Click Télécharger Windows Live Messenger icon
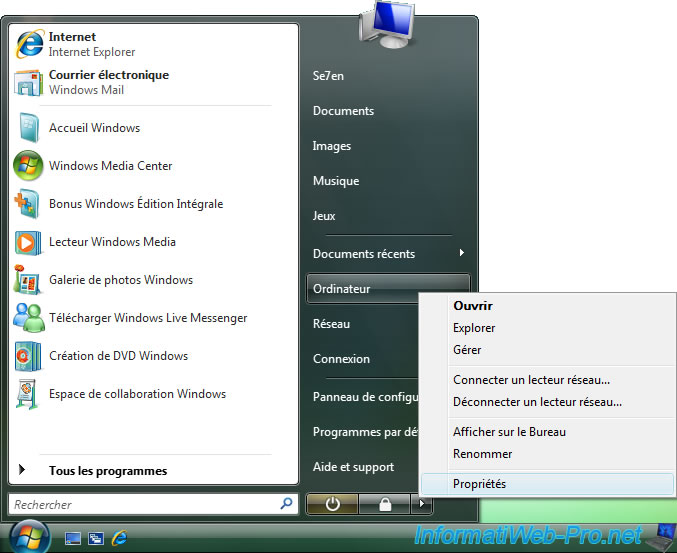The width and height of the screenshot is (677, 553). [29, 317]
